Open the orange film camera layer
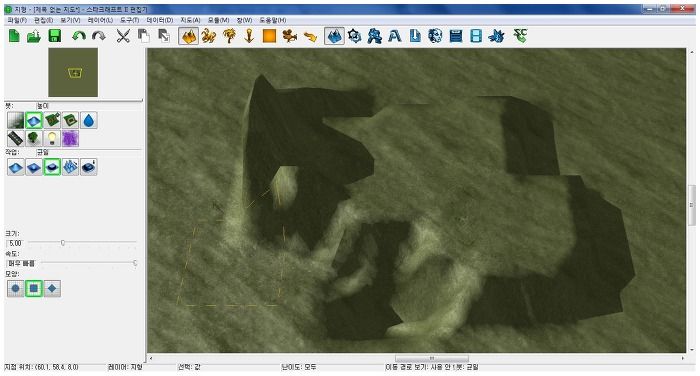The width and height of the screenshot is (700, 376). [x=290, y=36]
